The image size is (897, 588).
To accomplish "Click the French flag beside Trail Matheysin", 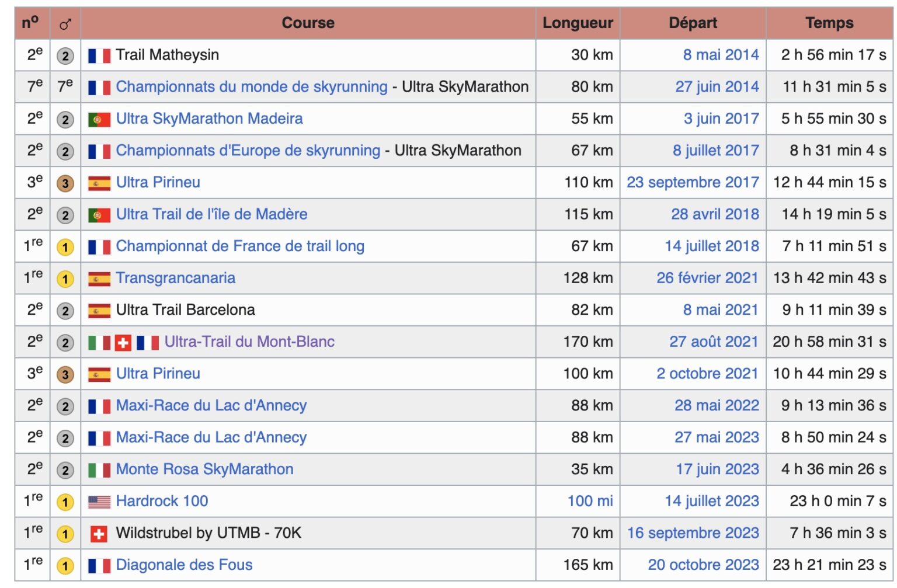I will point(99,56).
